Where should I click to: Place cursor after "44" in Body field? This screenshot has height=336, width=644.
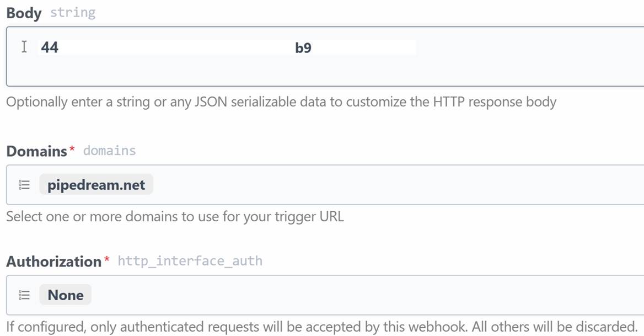[59, 47]
